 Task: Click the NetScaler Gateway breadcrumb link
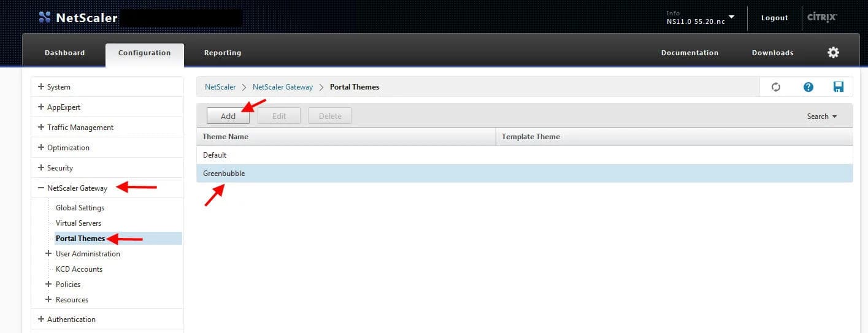[x=283, y=87]
